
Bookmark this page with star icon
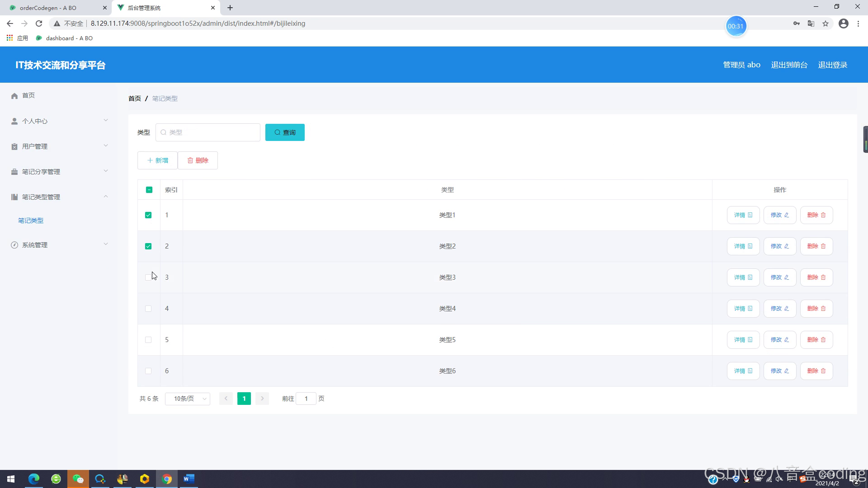pyautogui.click(x=826, y=23)
